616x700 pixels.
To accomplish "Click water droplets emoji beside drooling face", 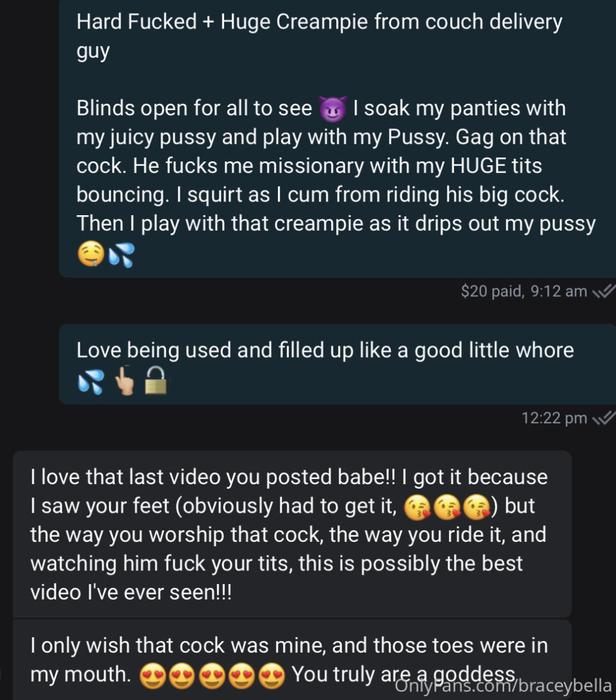I will click(121, 255).
